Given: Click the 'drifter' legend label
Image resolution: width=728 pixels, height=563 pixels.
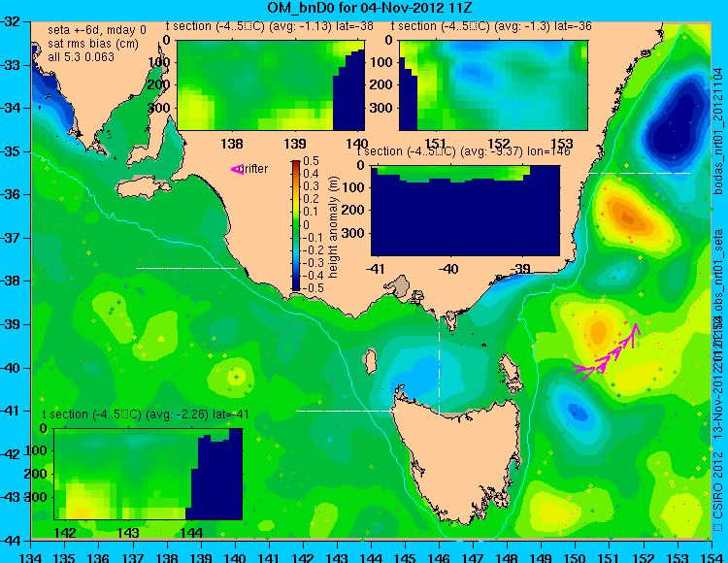Looking at the screenshot, I should coord(255,169).
